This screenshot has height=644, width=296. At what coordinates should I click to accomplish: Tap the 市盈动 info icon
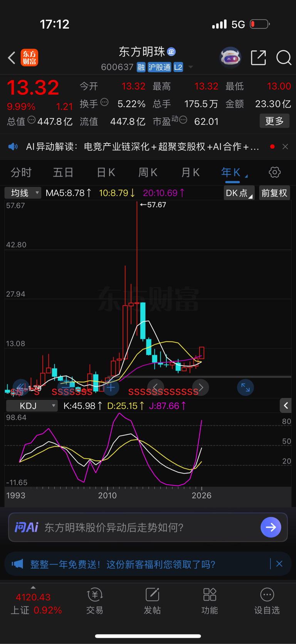(183, 120)
